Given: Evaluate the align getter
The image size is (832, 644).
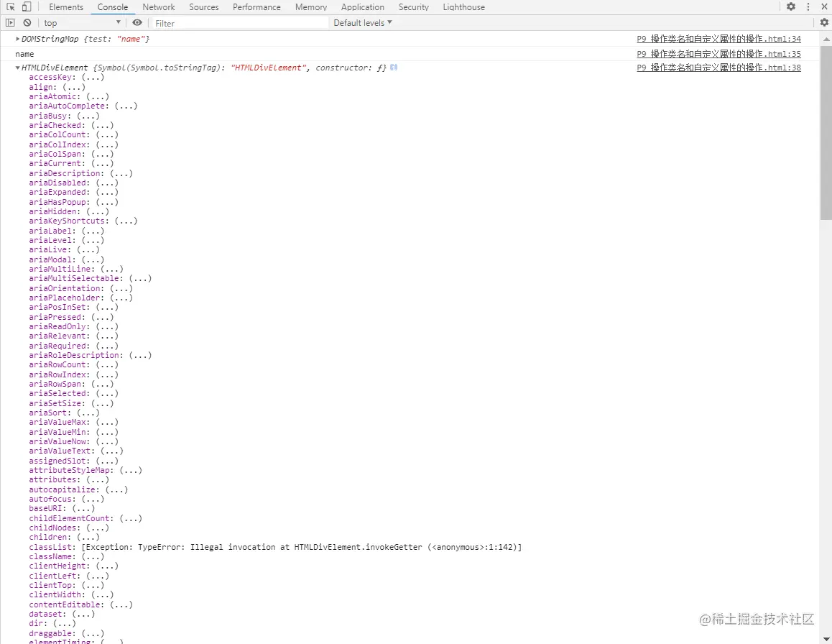Looking at the screenshot, I should (x=74, y=87).
